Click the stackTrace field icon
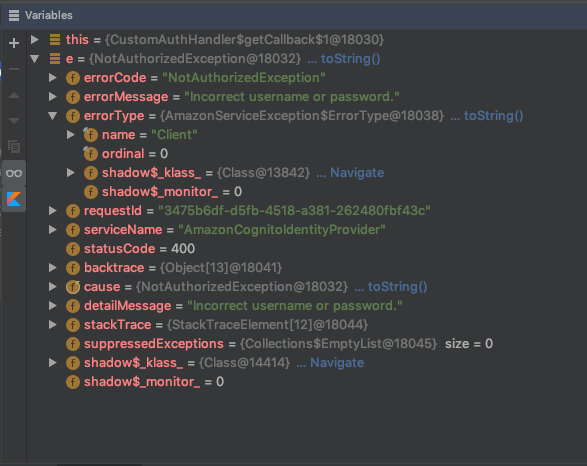Image resolution: width=587 pixels, height=466 pixels. (73, 325)
